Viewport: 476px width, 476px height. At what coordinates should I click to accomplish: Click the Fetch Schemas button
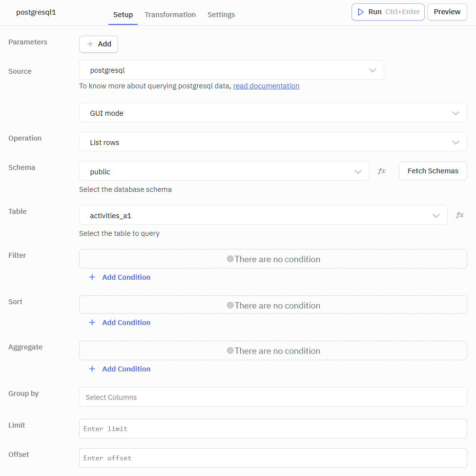point(433,170)
